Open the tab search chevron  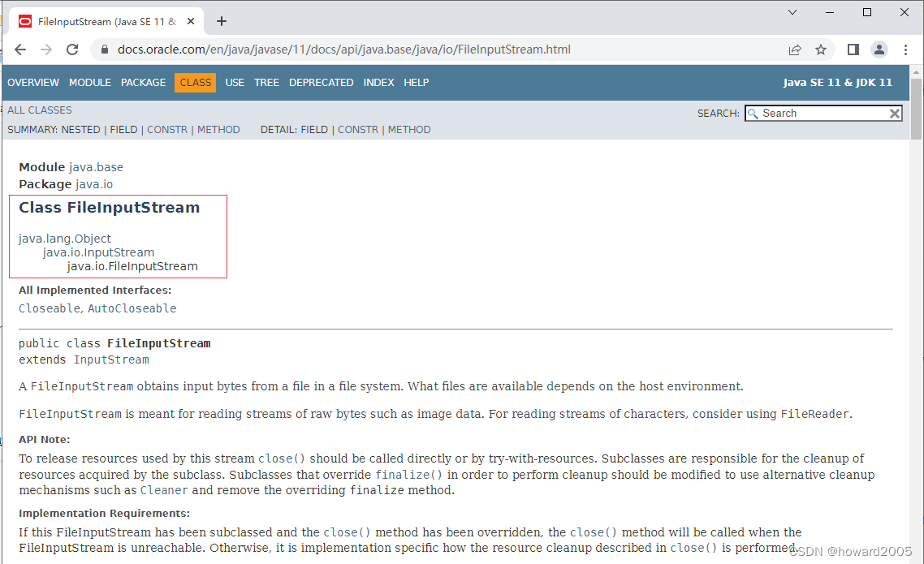792,12
